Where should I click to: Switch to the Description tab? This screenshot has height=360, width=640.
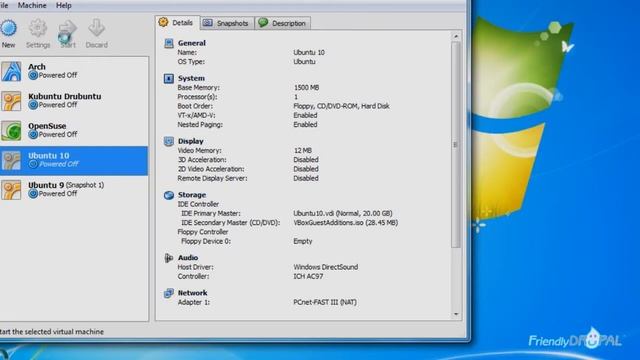point(283,23)
